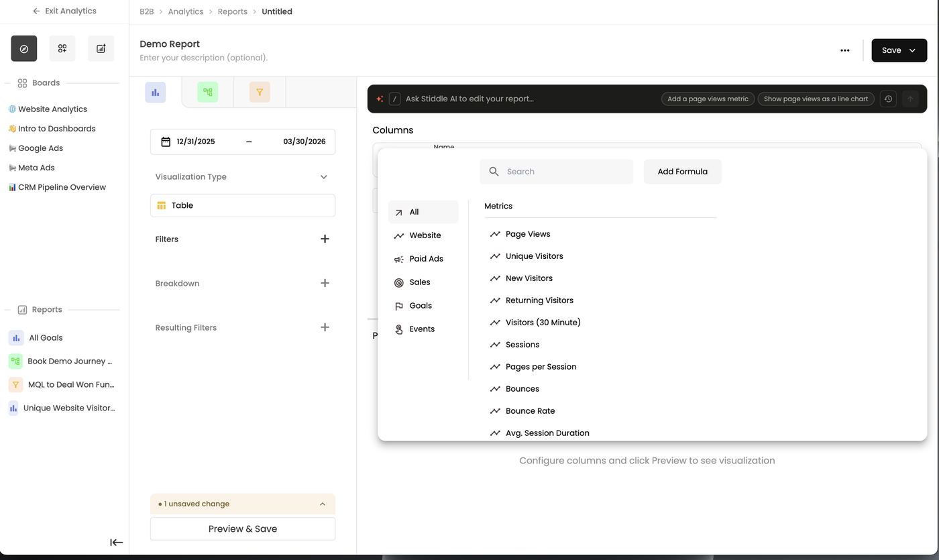
Task: Click the Stiddle AI sparkle icon
Action: 380,99
